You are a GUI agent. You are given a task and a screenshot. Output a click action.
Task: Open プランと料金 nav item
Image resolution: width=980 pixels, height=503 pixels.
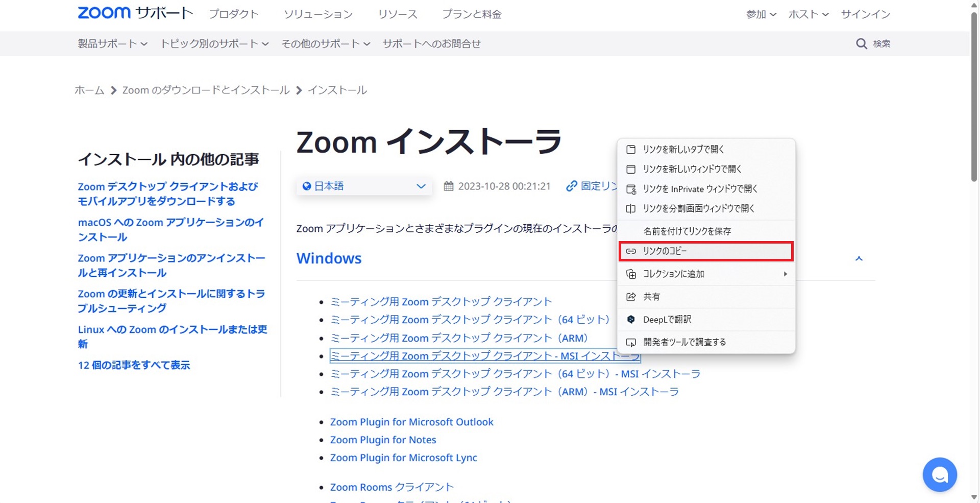472,14
